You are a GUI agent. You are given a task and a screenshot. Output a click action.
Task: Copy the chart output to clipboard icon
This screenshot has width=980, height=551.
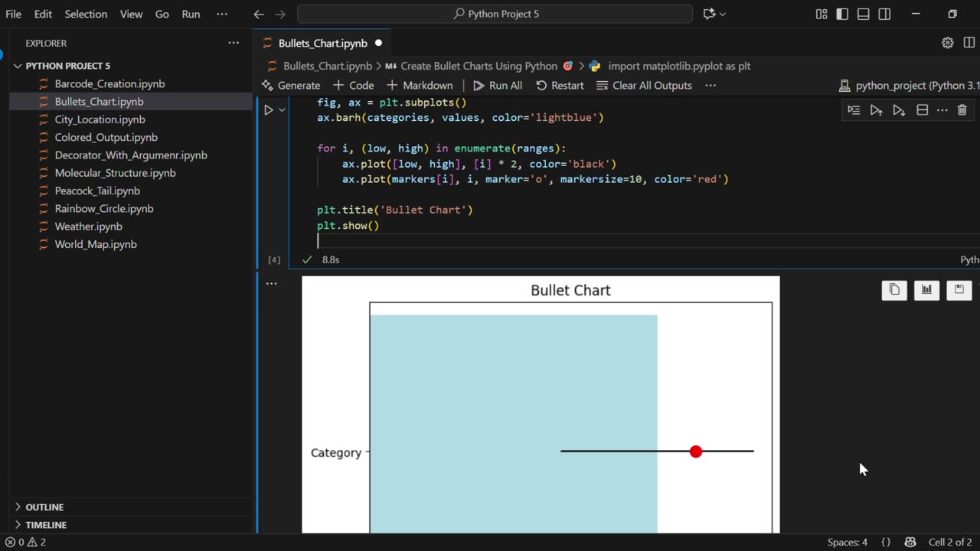[894, 289]
